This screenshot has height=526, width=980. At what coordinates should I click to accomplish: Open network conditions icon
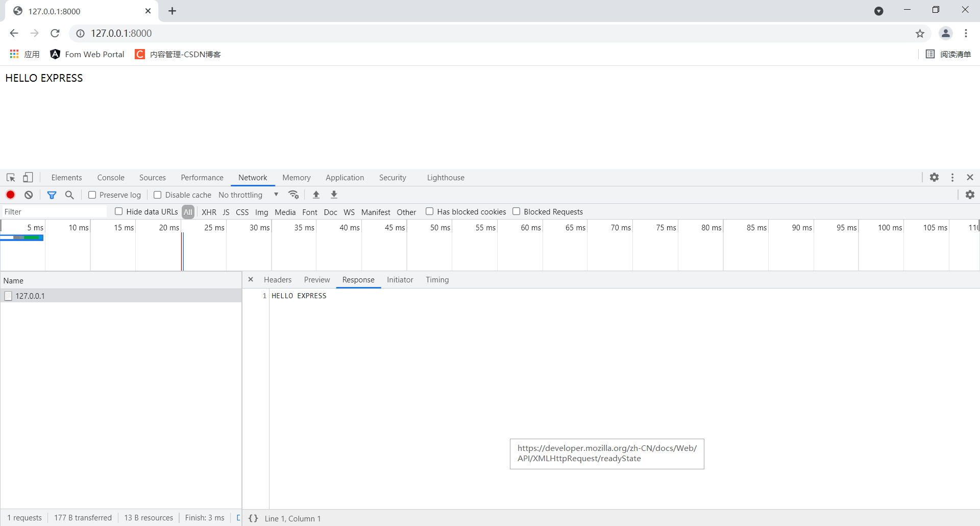point(293,195)
